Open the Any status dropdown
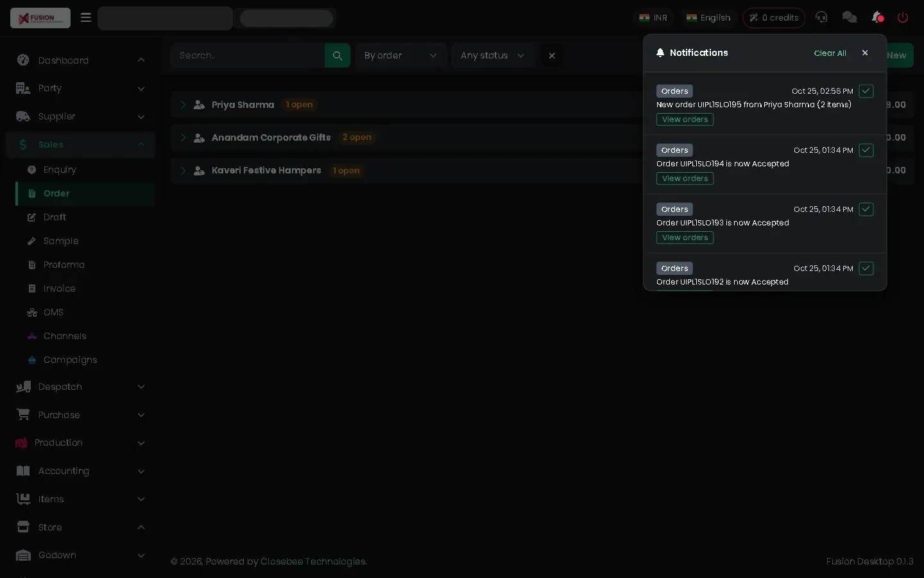 (x=493, y=55)
